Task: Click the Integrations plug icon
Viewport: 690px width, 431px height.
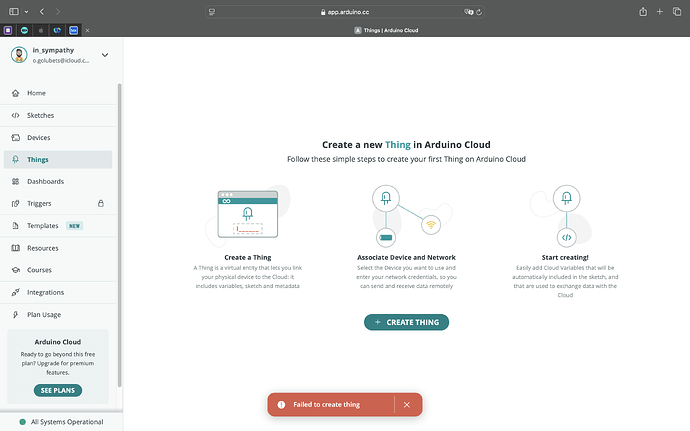Action: [x=15, y=292]
